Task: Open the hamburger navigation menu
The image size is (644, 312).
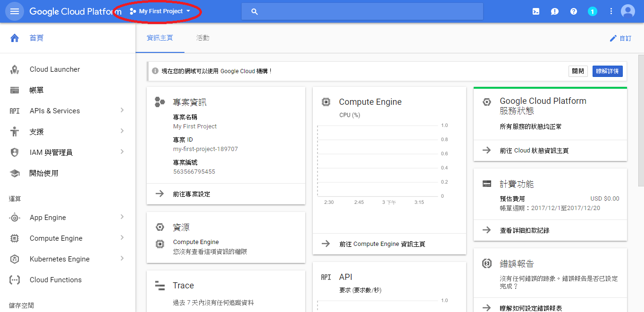Action: pos(15,11)
